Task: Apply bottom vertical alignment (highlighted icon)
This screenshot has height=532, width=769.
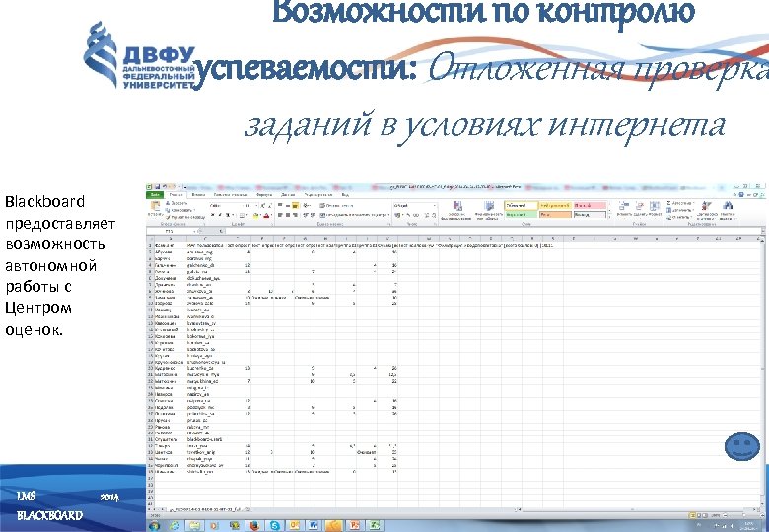Action: click(295, 205)
